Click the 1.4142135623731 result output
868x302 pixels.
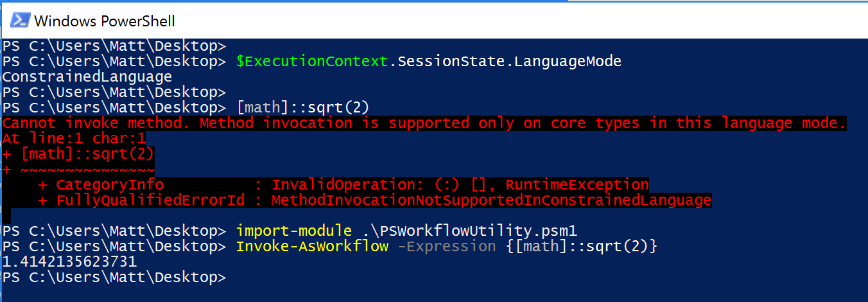tap(70, 262)
